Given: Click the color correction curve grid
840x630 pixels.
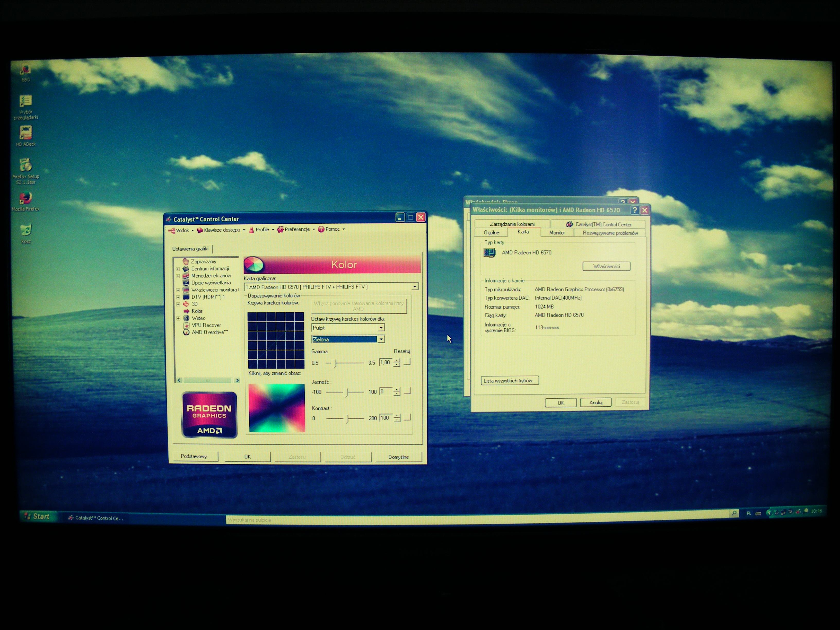Looking at the screenshot, I should pyautogui.click(x=276, y=340).
